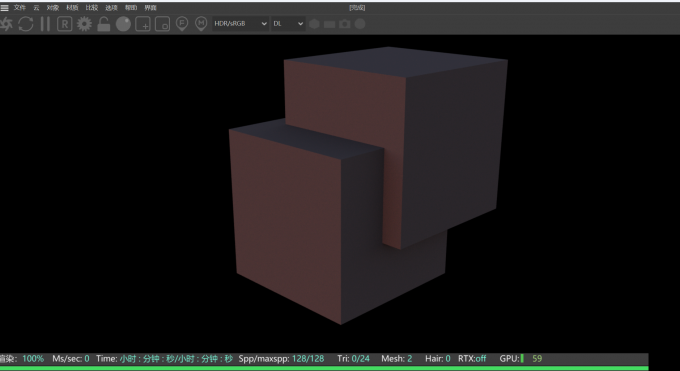Click the green render progress bar
The image size is (680, 371).
point(324,369)
